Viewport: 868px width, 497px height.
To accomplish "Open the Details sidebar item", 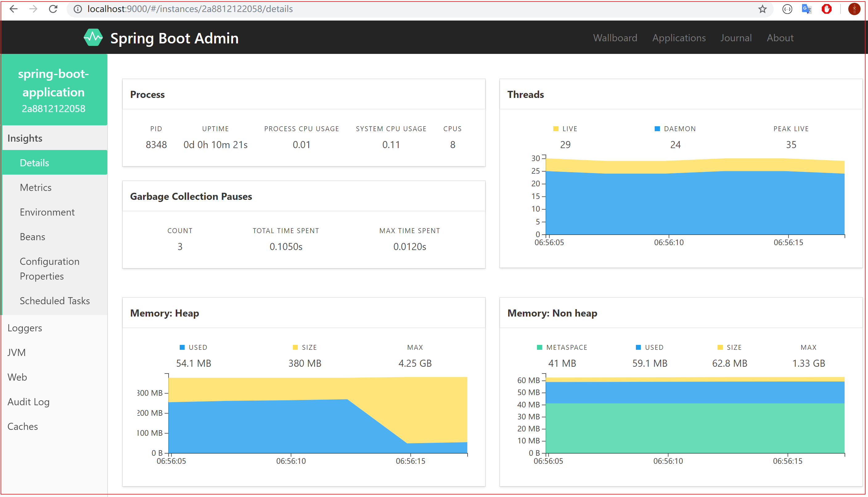I will 55,163.
